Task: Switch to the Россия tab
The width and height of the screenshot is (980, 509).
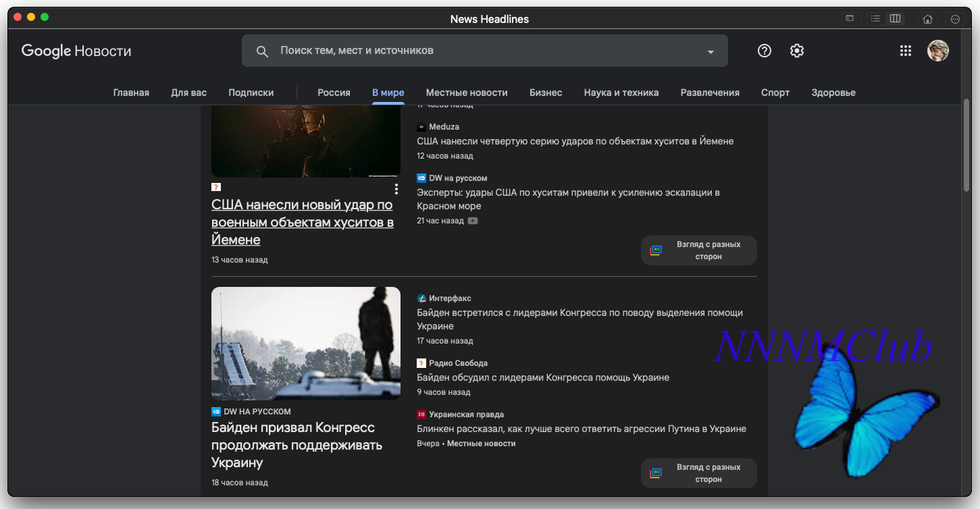Action: pos(334,92)
